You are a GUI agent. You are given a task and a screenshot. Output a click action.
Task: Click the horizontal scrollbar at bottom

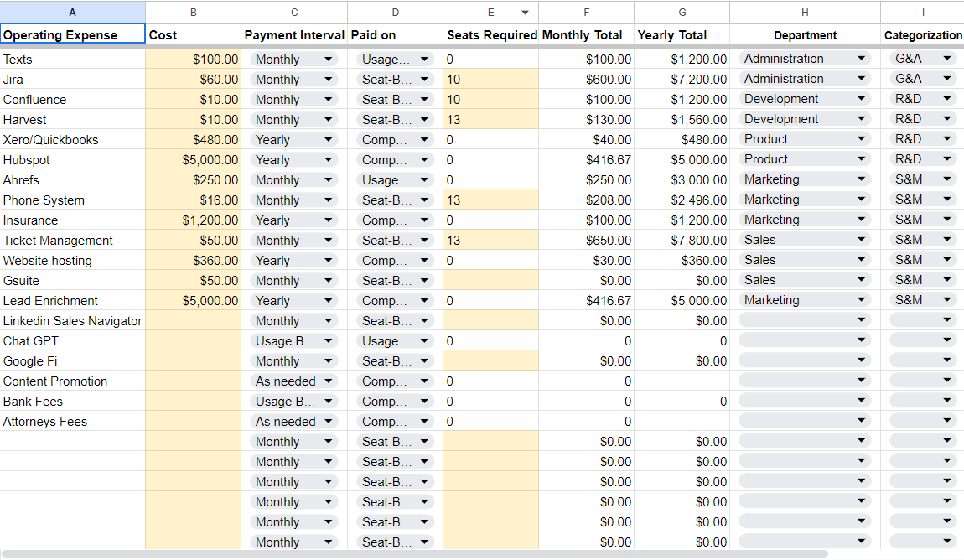tap(414, 554)
